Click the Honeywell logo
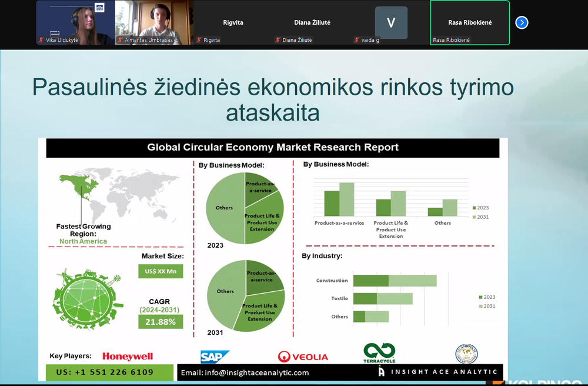The height and width of the screenshot is (386, 588). pos(128,357)
